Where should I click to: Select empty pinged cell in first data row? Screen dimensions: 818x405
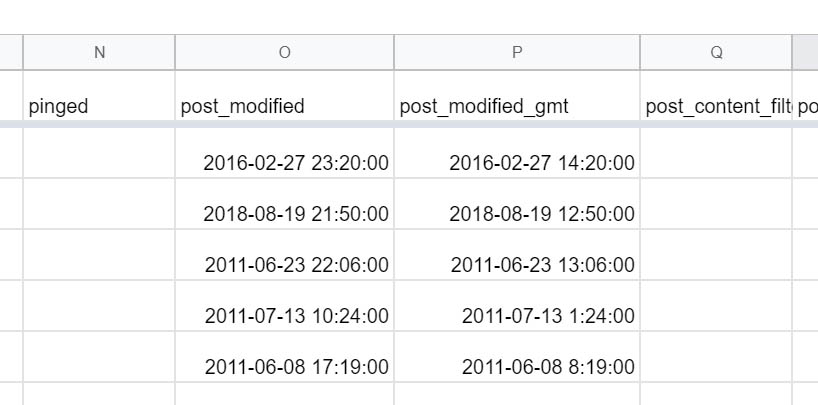(x=99, y=153)
